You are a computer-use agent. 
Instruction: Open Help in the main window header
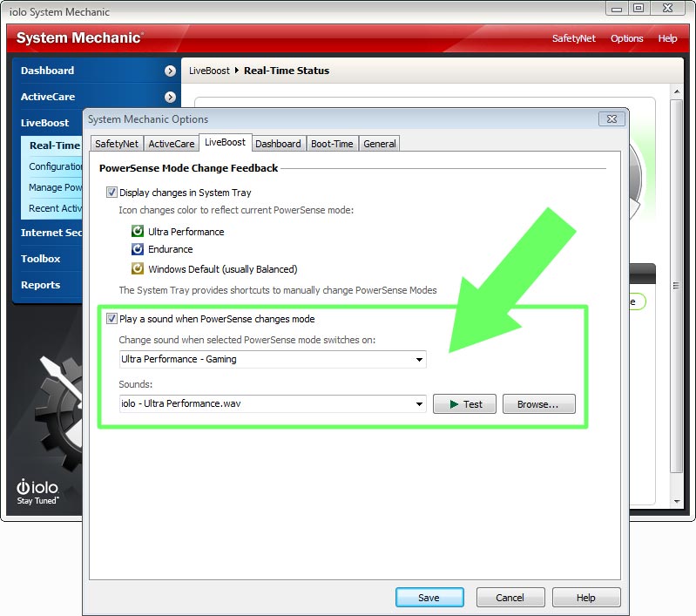667,38
